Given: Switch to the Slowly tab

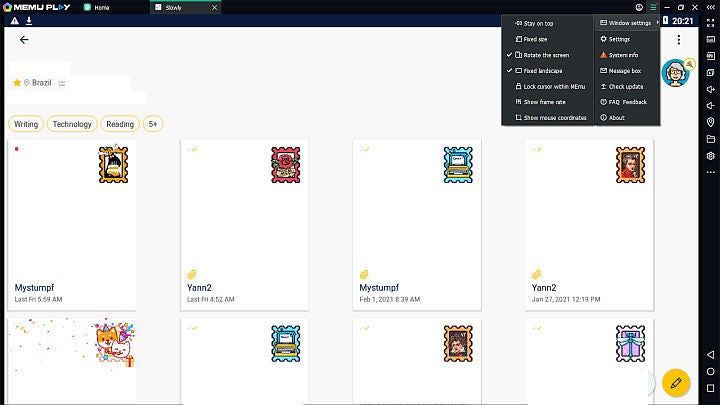Looking at the screenshot, I should pos(185,7).
